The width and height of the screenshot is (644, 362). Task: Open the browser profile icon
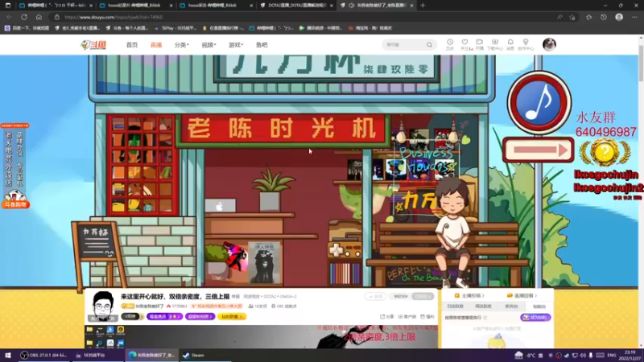619,17
